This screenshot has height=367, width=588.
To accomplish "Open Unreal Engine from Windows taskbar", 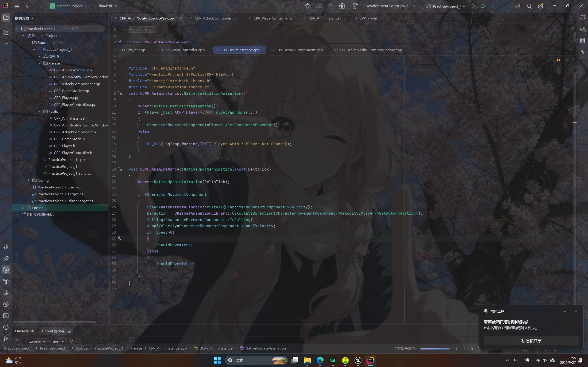I will 358,360.
